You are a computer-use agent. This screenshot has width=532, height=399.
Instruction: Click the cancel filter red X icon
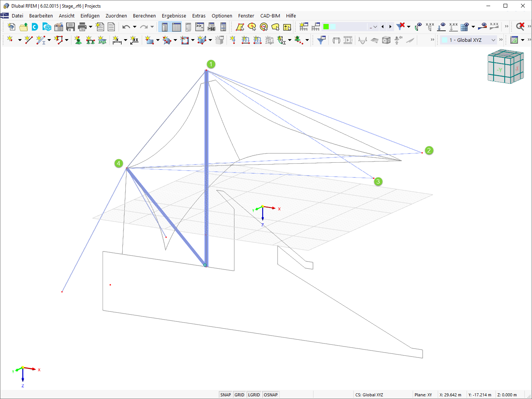click(401, 26)
